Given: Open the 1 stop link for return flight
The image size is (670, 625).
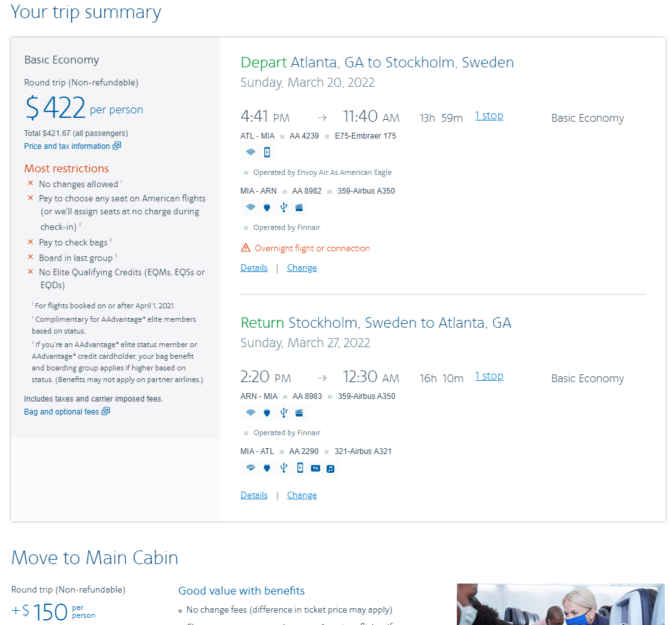Looking at the screenshot, I should (489, 376).
